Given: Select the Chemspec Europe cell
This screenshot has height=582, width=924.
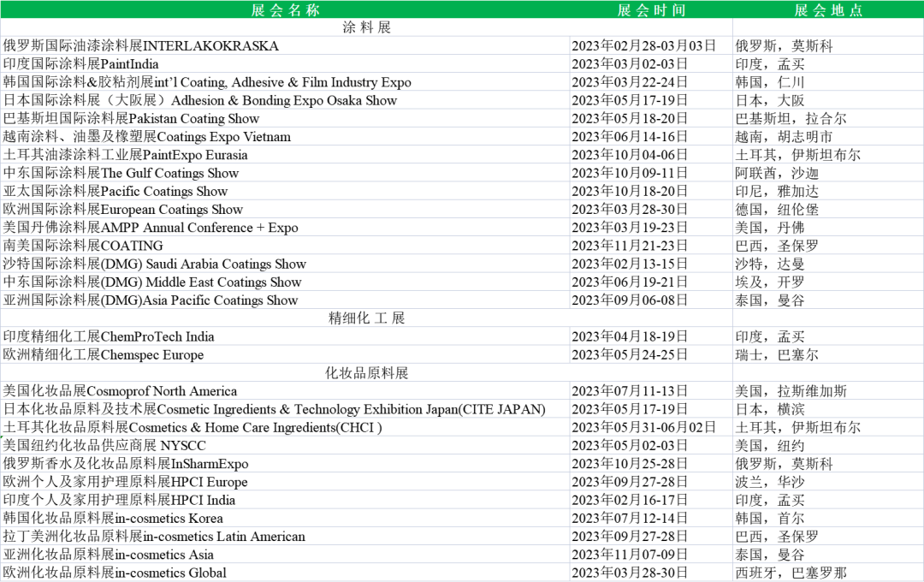Looking at the screenshot, I should click(285, 354).
